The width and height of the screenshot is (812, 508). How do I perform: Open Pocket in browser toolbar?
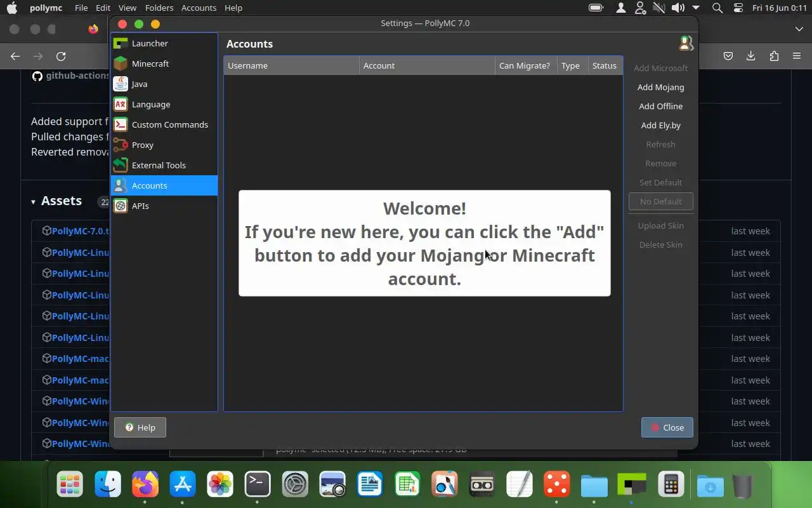pos(728,56)
